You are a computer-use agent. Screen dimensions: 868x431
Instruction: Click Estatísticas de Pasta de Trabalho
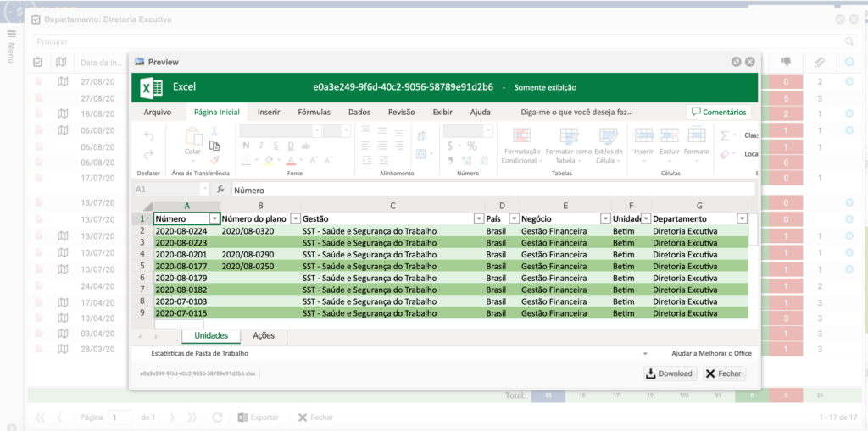tap(199, 353)
